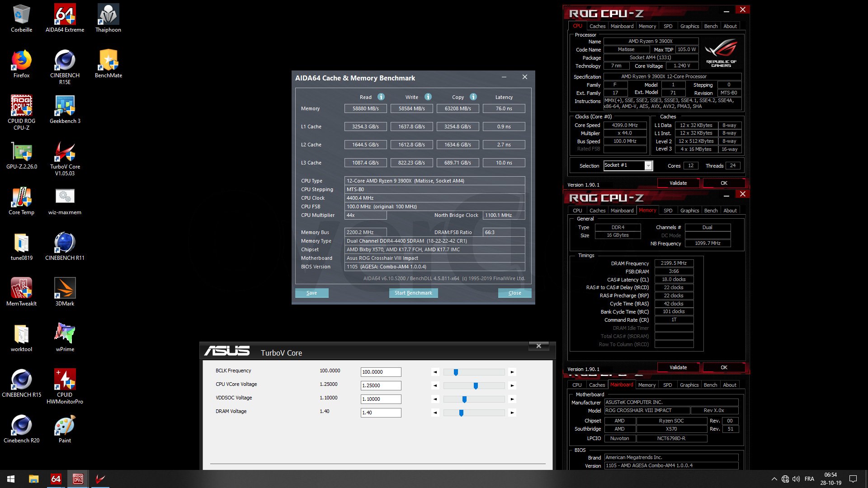
Task: Open the Windows Start menu
Action: [x=11, y=479]
